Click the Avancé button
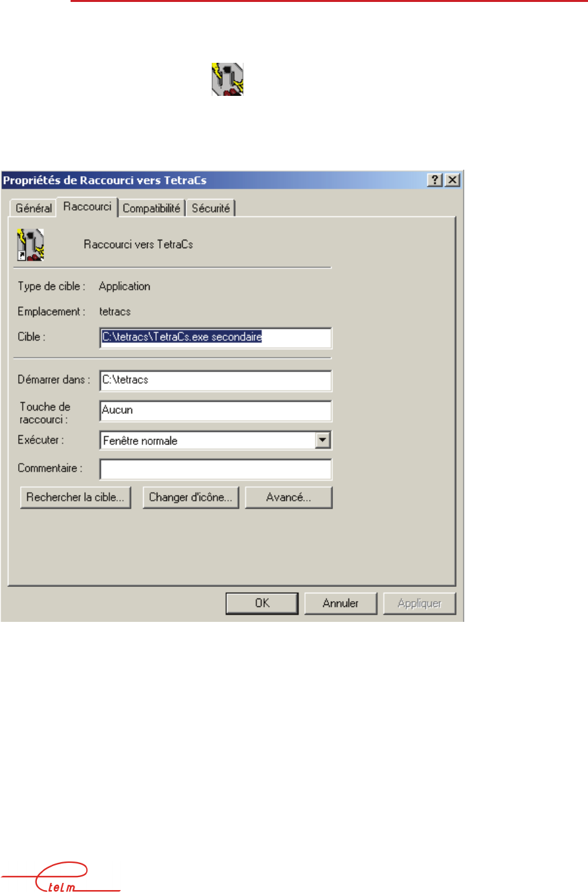The image size is (588, 892). click(x=289, y=497)
